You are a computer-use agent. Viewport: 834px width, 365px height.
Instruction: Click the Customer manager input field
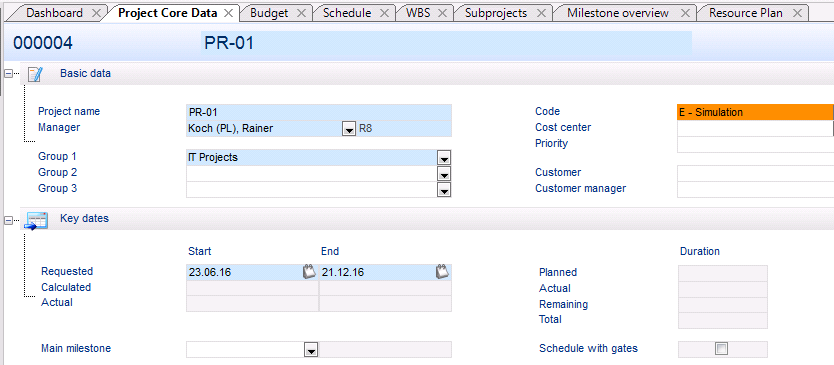click(755, 189)
